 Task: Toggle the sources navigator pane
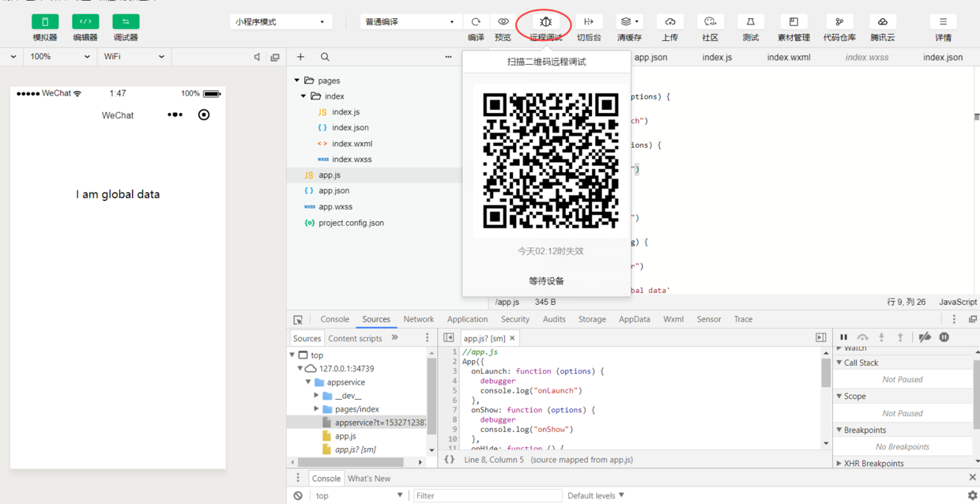(x=448, y=337)
